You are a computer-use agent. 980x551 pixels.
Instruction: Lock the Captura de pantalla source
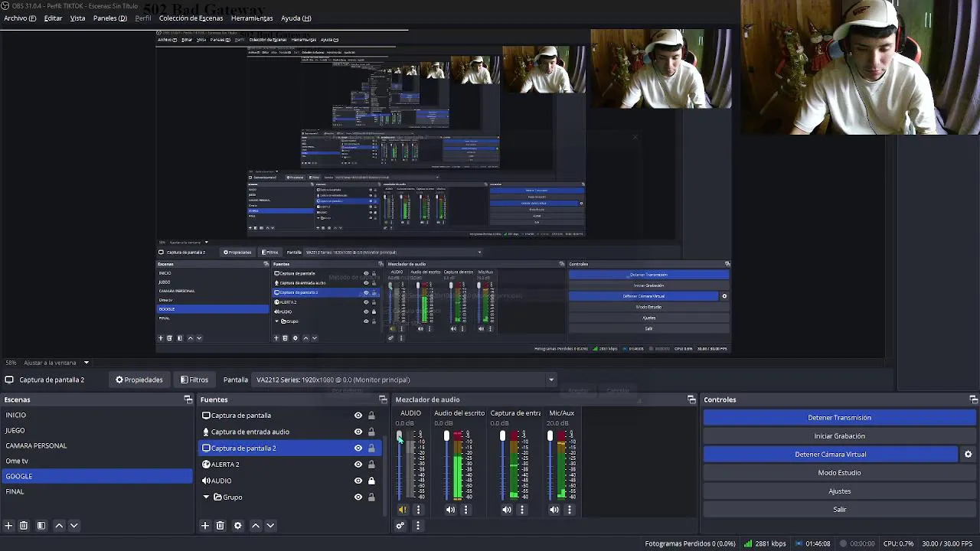(371, 416)
